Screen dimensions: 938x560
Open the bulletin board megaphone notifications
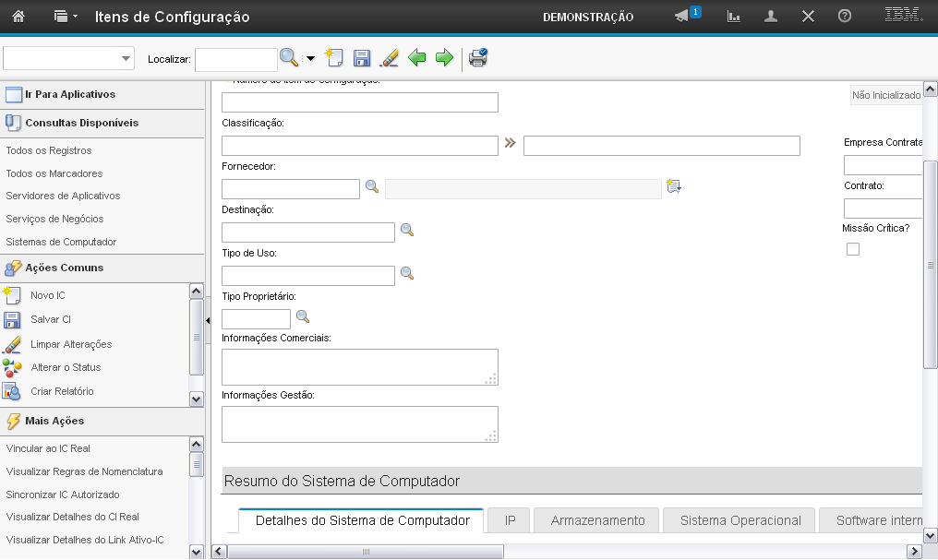pyautogui.click(x=683, y=17)
